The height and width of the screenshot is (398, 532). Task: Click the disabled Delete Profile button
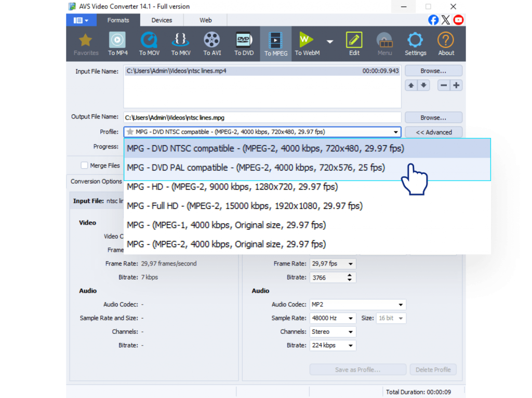(x=433, y=369)
